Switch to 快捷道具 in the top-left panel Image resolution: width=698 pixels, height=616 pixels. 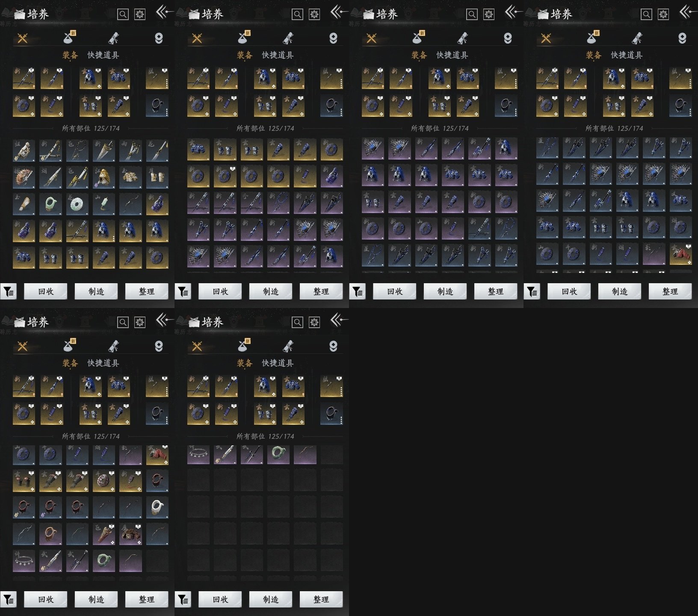pyautogui.click(x=103, y=55)
